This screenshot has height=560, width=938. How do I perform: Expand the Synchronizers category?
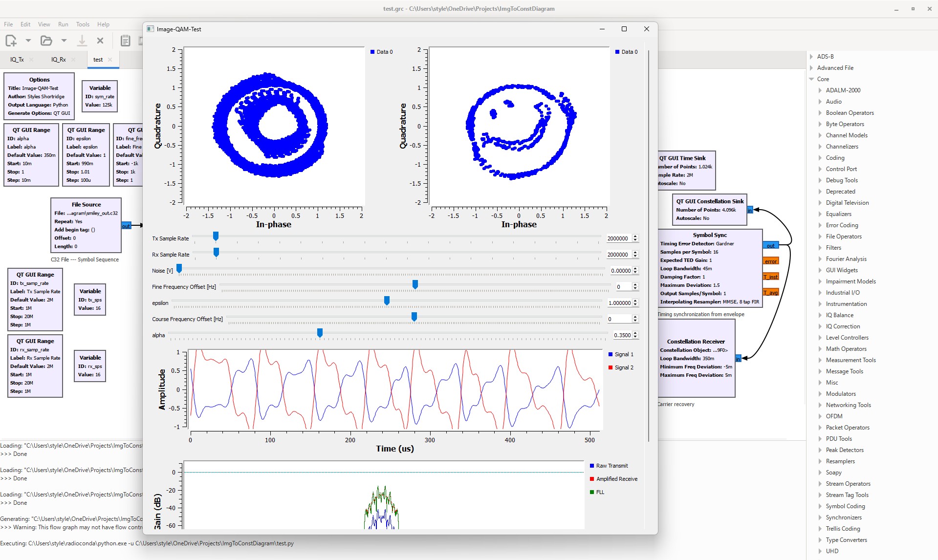click(x=820, y=517)
